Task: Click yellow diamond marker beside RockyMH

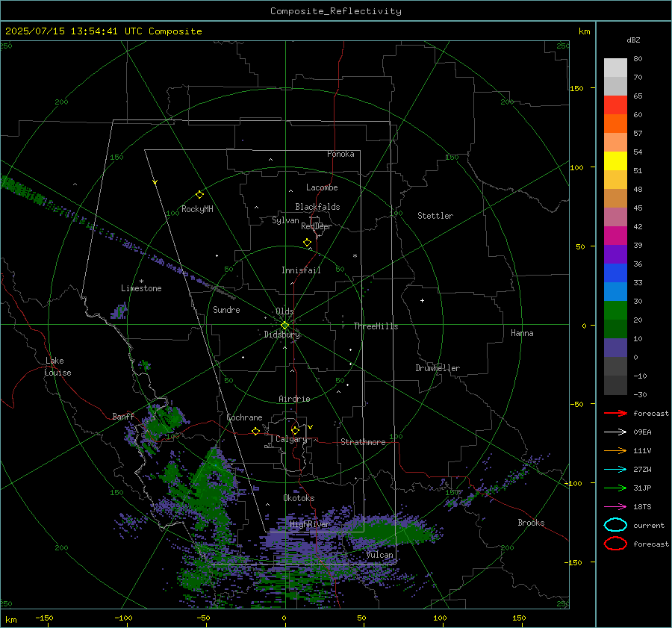Action: point(199,195)
